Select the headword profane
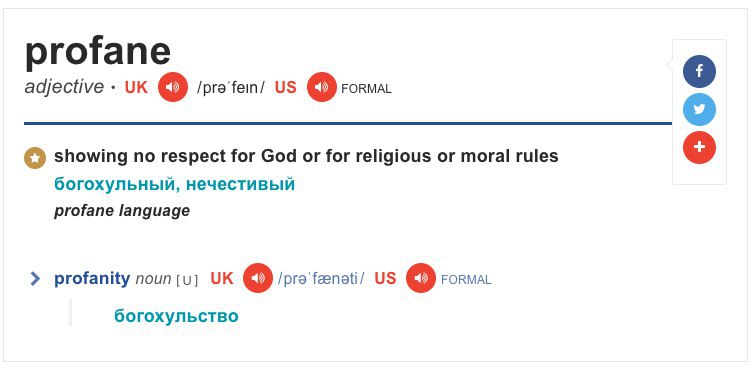Image resolution: width=751 pixels, height=365 pixels. click(98, 52)
